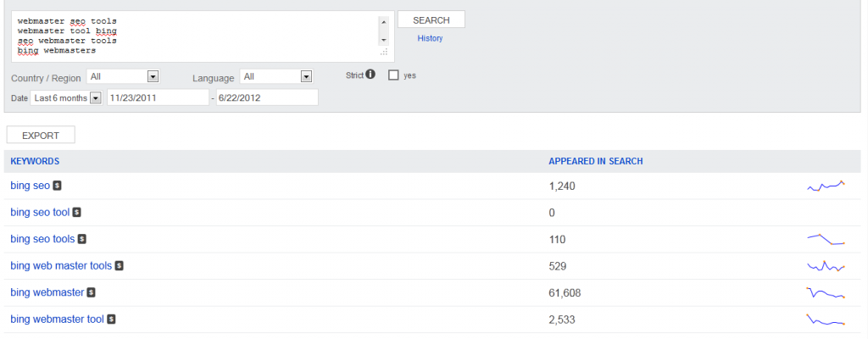Open trend sparkline for bing web master tools
868x339 pixels.
tap(826, 266)
